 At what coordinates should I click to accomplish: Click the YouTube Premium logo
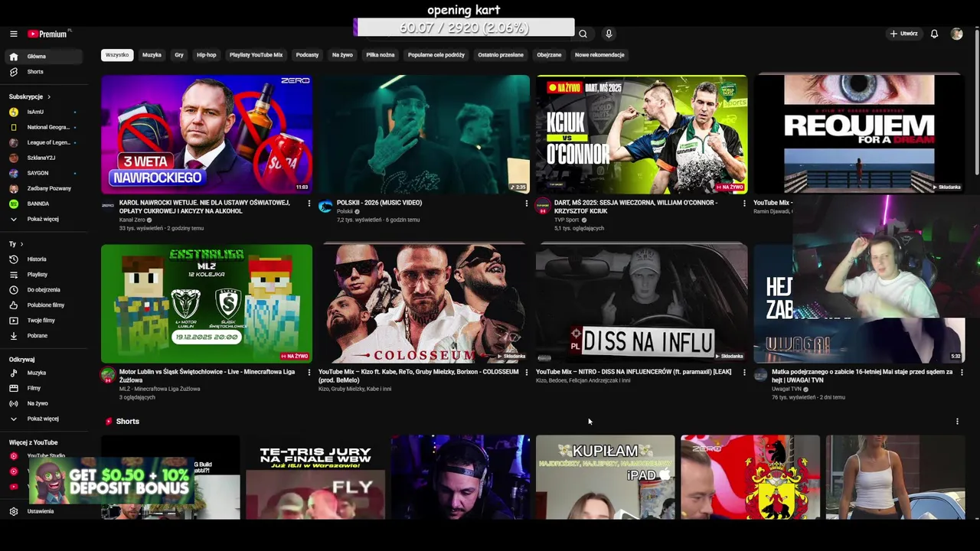[47, 34]
